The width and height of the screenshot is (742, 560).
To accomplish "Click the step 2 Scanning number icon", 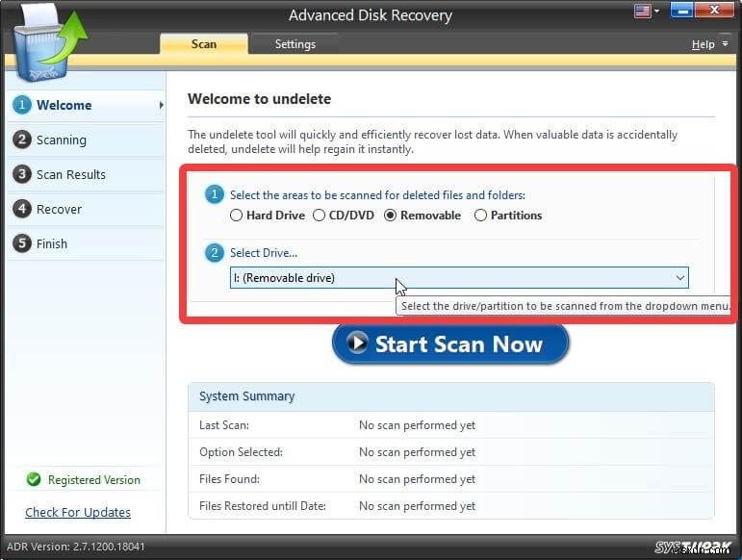I will (x=22, y=140).
